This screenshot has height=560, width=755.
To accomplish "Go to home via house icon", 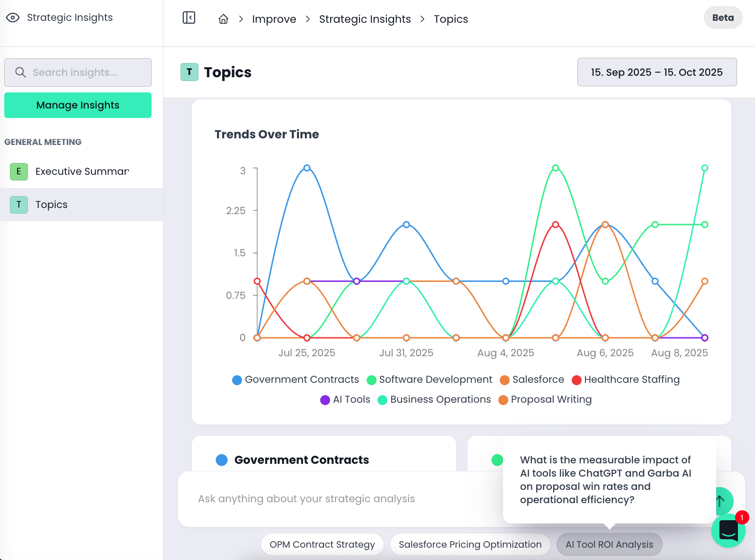I will click(224, 19).
